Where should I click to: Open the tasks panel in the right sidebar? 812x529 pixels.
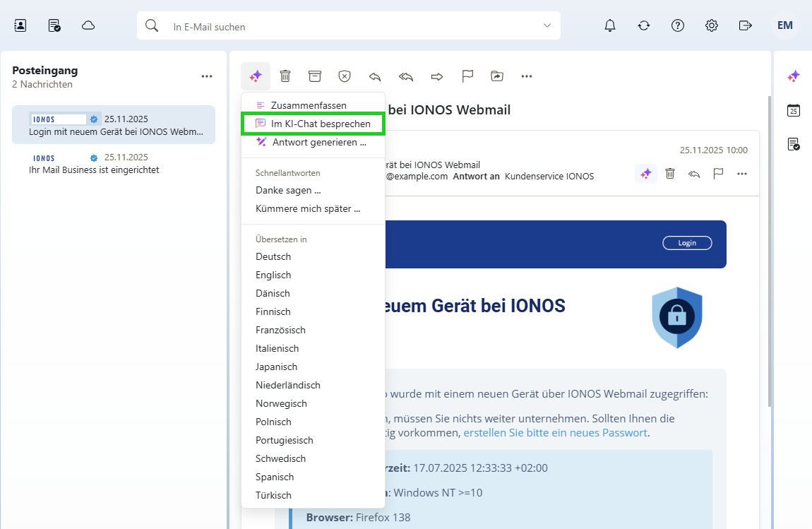794,144
